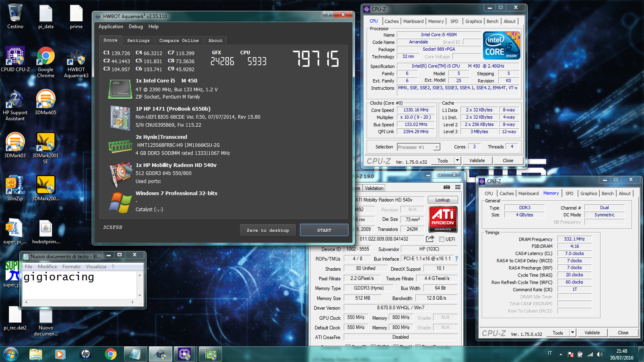Show hidden tray icons arrow
The image size is (644, 362).
coord(561,354)
